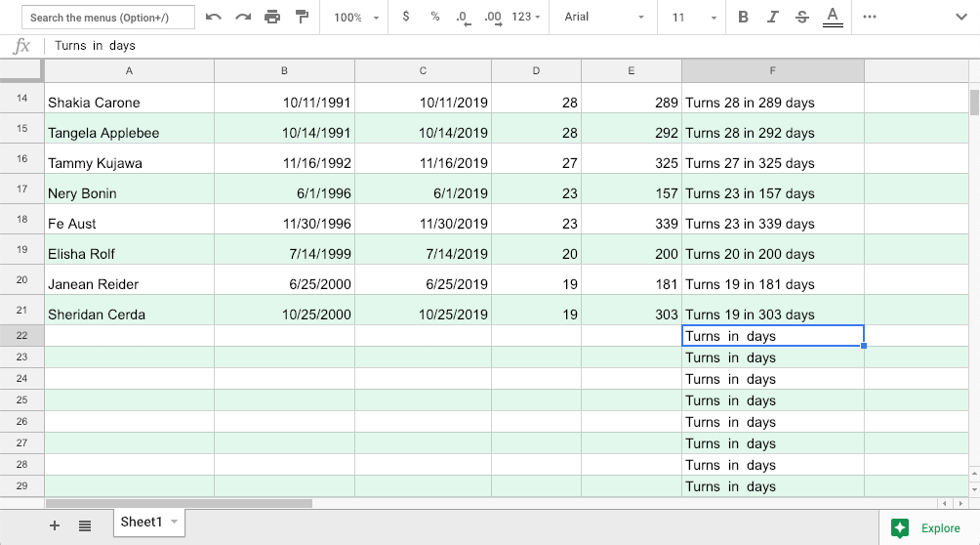980x545 pixels.
Task: Open the Arial font dropdown
Action: (x=604, y=18)
